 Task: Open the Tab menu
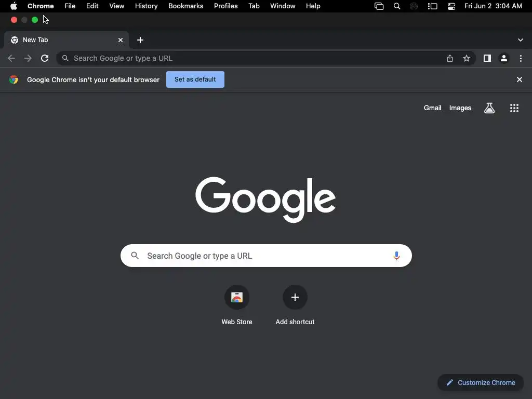coord(254,6)
